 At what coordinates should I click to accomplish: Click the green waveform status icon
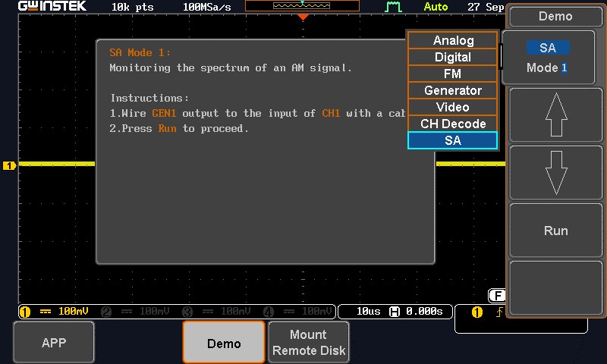pyautogui.click(x=393, y=7)
